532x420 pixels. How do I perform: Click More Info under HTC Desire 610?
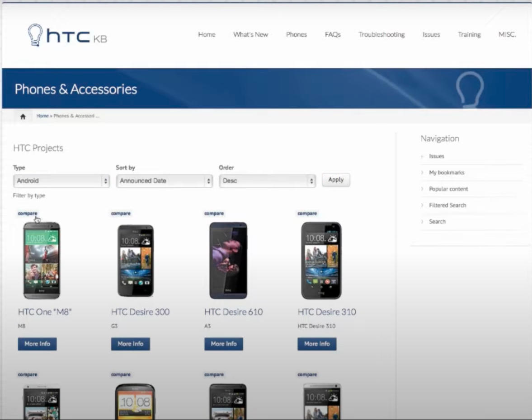click(x=224, y=344)
